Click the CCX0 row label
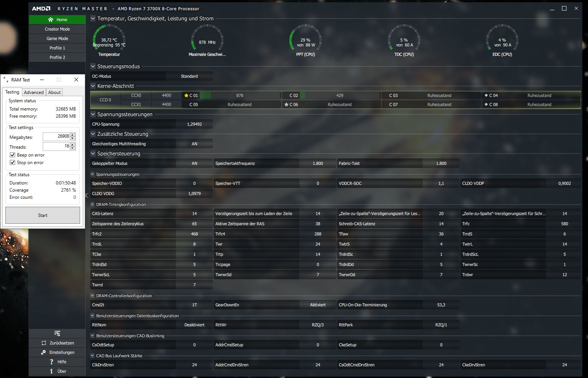Image resolution: width=588 pixels, height=378 pixels. [136, 95]
